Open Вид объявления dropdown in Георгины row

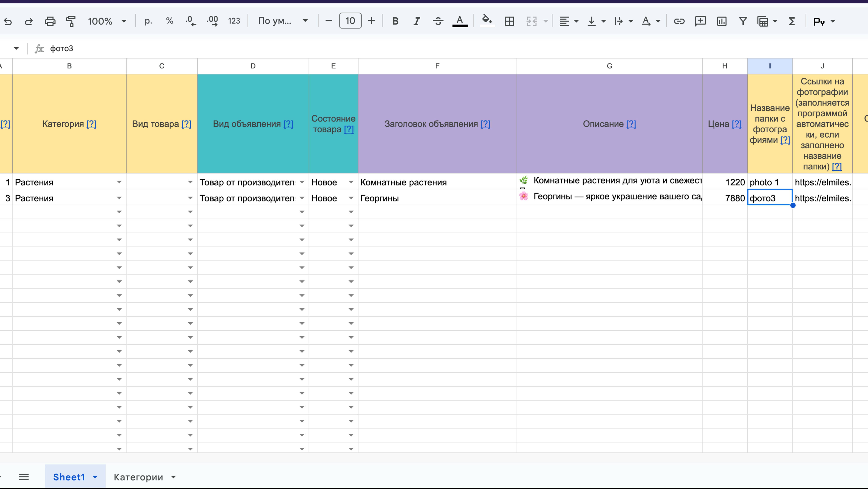click(302, 198)
